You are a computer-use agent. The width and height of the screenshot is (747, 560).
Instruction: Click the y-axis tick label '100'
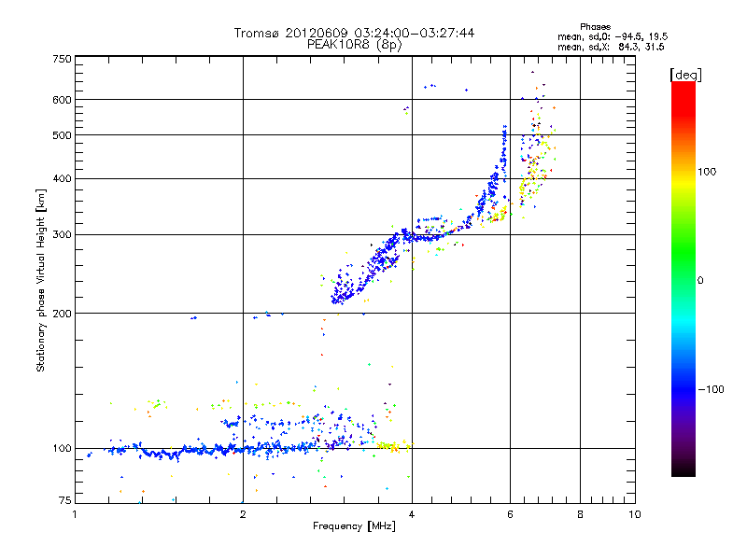62,448
